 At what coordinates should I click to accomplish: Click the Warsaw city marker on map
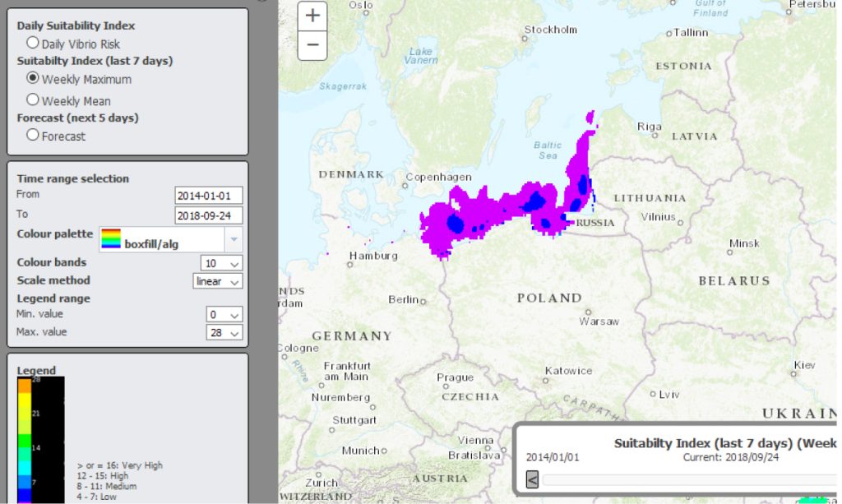(587, 312)
